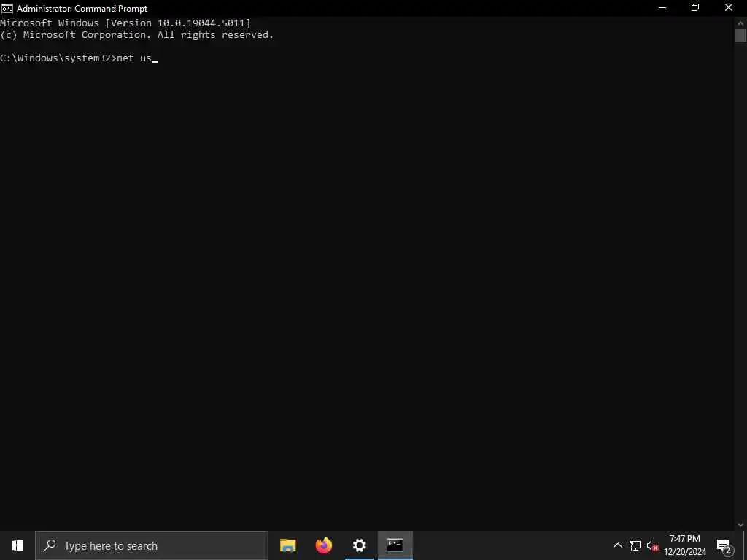Click the Show desktop sliver at the taskbar edge
This screenshot has width=747, height=560.
point(745,545)
